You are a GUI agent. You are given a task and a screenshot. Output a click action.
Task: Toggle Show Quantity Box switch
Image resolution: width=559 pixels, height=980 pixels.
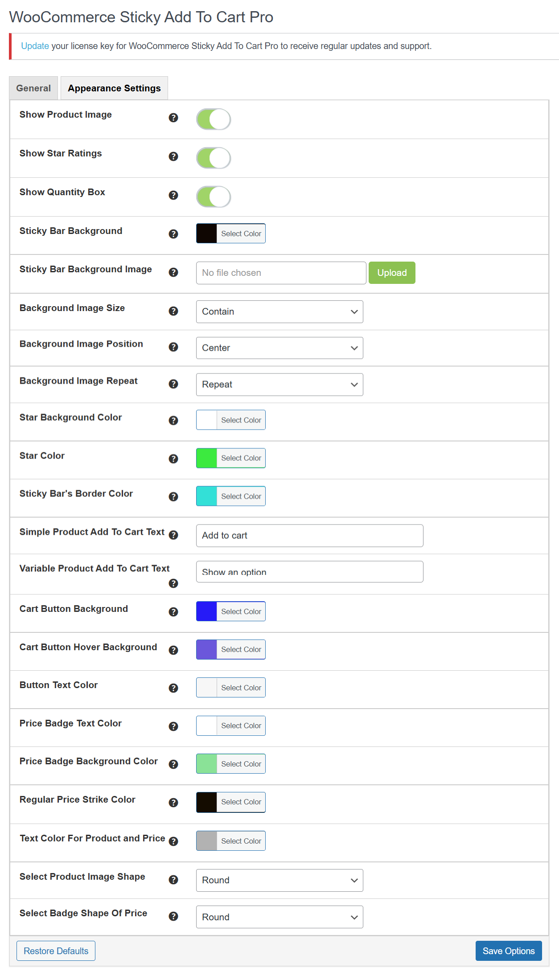[x=214, y=197]
